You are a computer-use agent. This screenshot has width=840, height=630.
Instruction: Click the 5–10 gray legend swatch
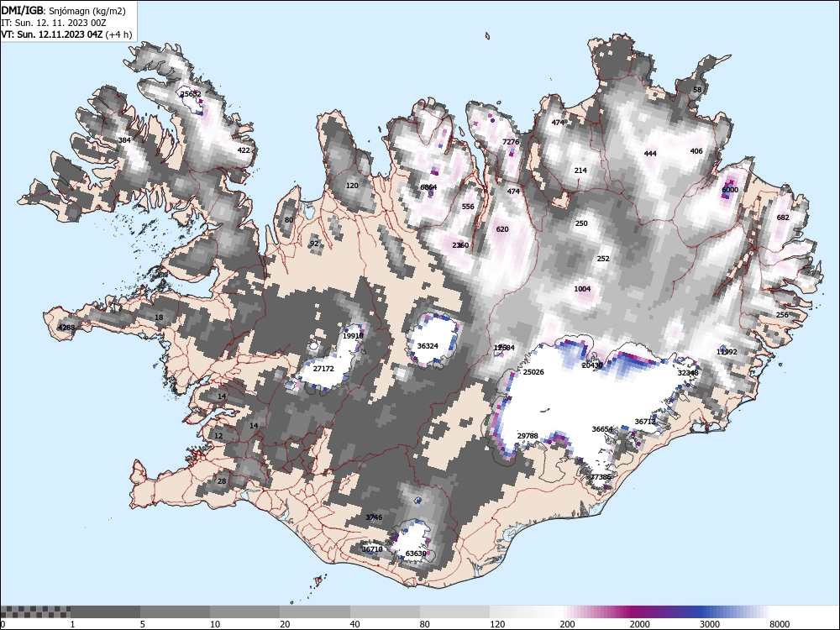coord(176,612)
